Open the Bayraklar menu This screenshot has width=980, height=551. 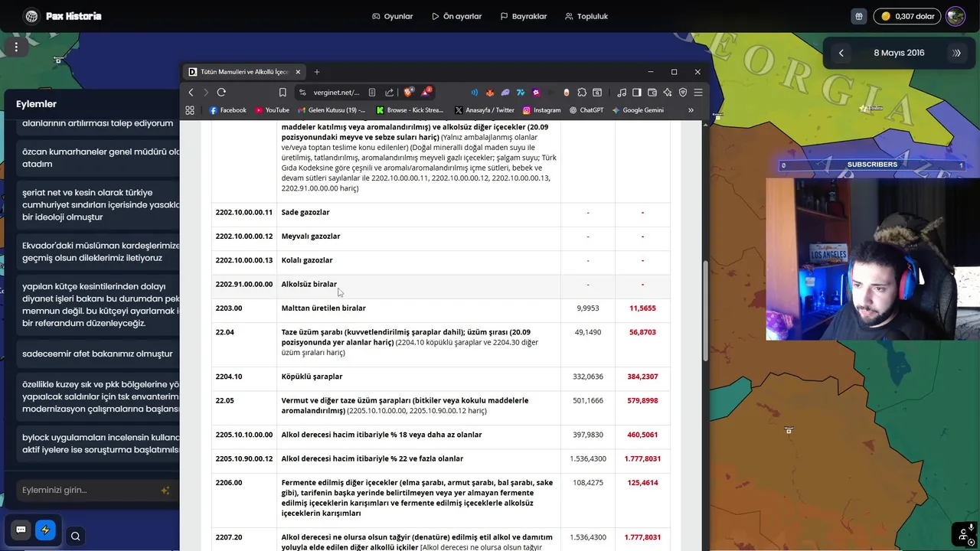tap(523, 16)
